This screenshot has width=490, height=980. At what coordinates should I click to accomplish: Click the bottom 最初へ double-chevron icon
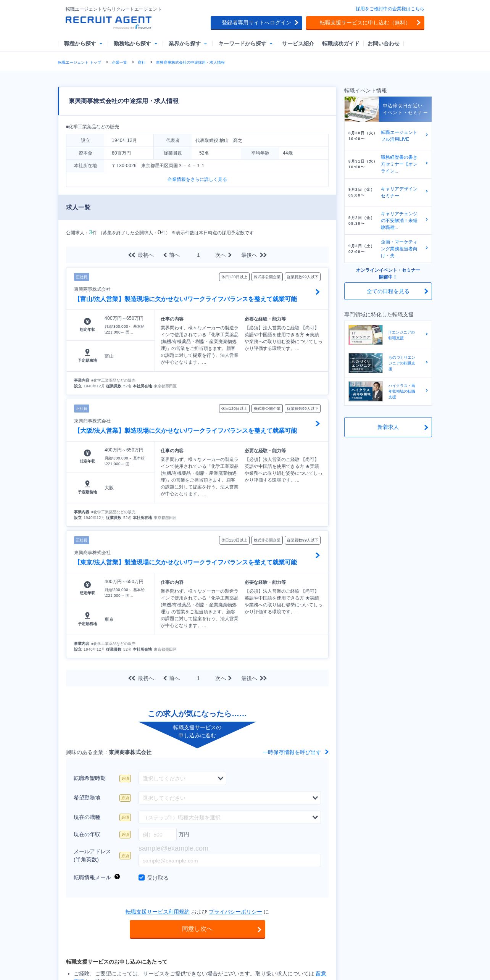pos(132,678)
